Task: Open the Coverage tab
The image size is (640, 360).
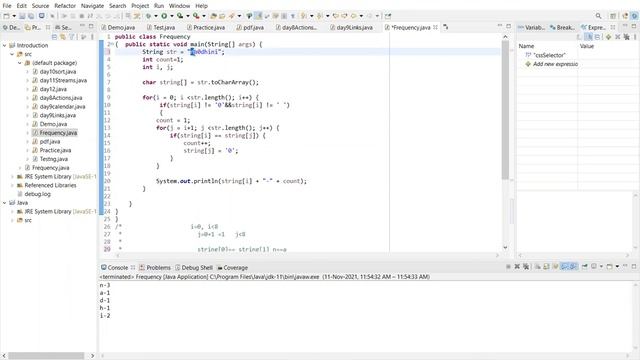Action: pos(232,267)
